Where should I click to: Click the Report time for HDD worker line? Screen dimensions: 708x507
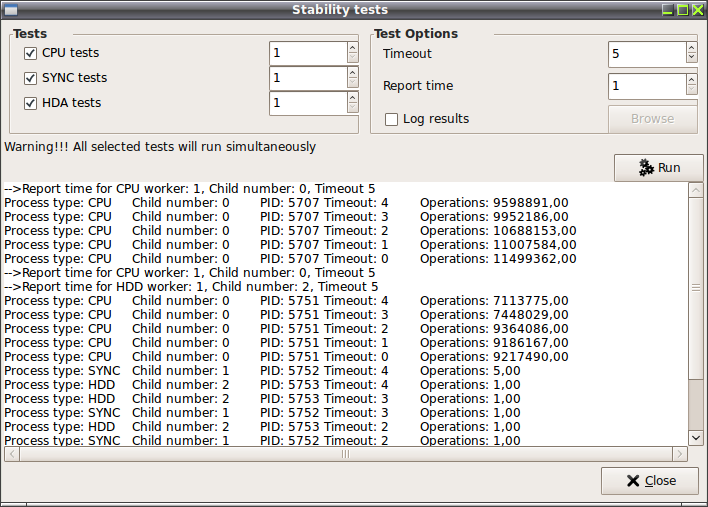(x=191, y=287)
